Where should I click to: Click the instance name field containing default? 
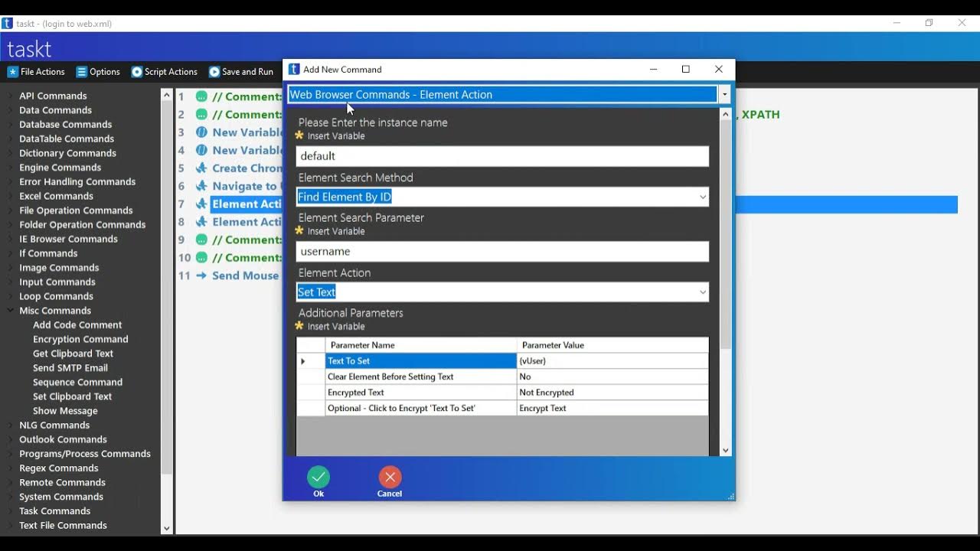point(502,156)
